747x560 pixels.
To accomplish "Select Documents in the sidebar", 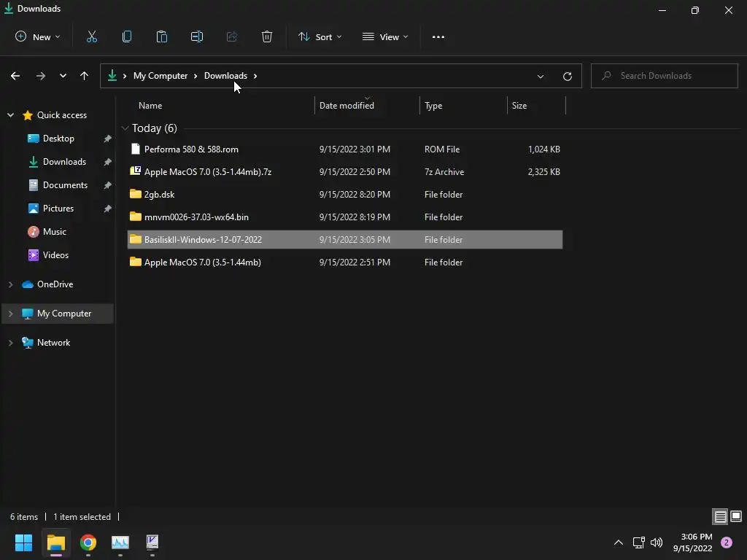I will (x=65, y=185).
